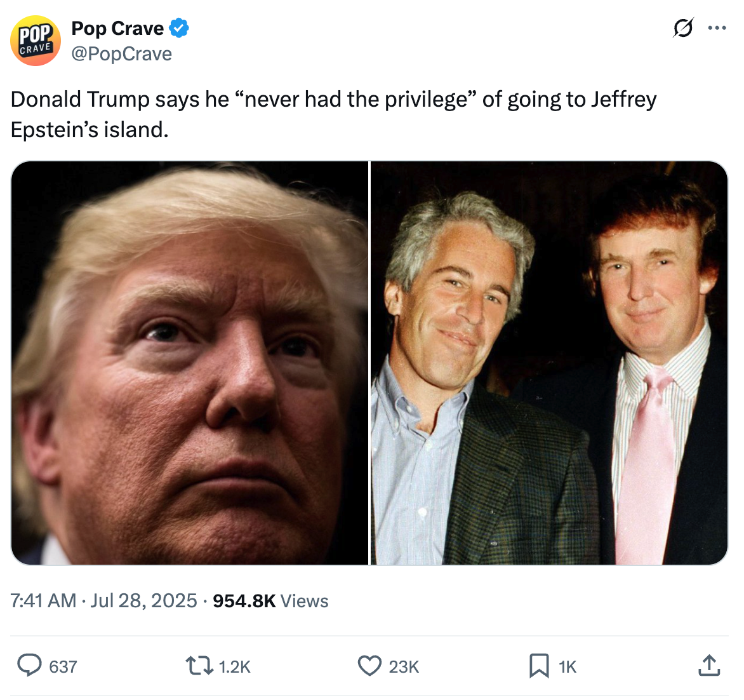Viewport: 744px width, 700px height.
Task: Click the Grok slashed-circle icon
Action: 682,29
